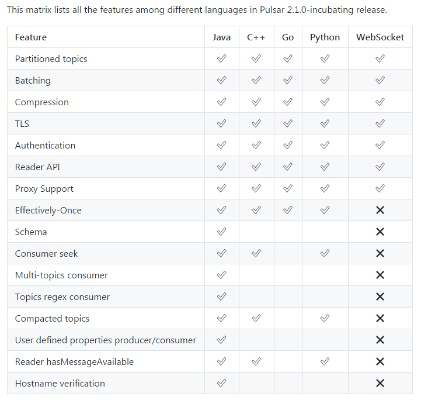Click the C++ checkmark for Consumer seek
421x400 pixels.
pos(256,253)
